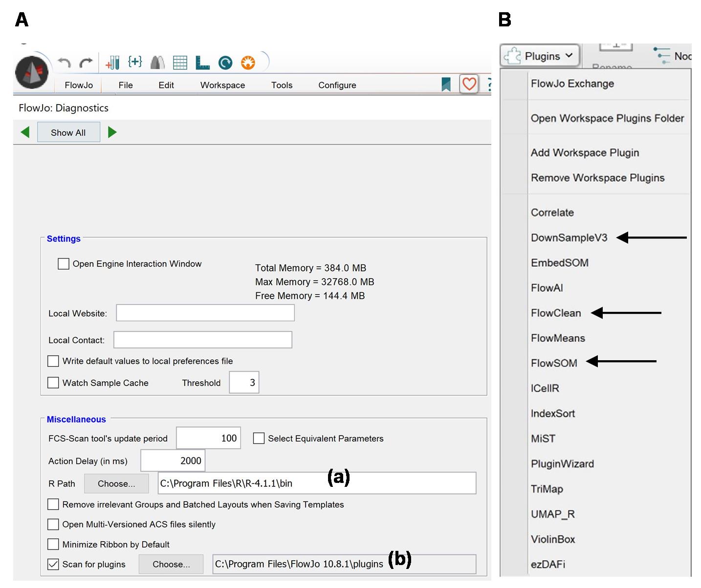The width and height of the screenshot is (701, 588).
Task: Open the File ribbon tab
Action: point(126,85)
